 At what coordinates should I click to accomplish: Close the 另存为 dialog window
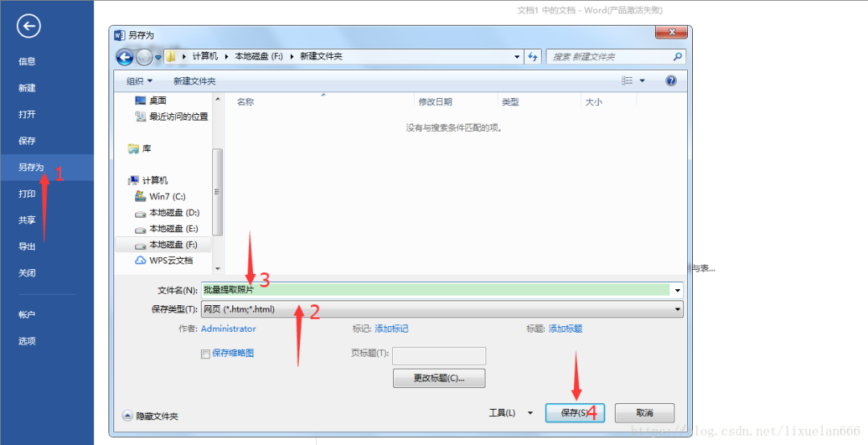tap(671, 32)
